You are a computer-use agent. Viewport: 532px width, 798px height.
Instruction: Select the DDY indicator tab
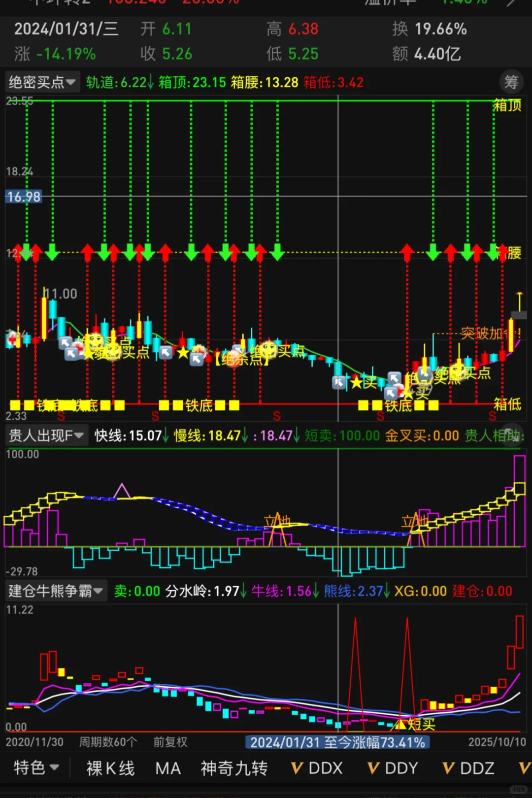click(x=401, y=768)
